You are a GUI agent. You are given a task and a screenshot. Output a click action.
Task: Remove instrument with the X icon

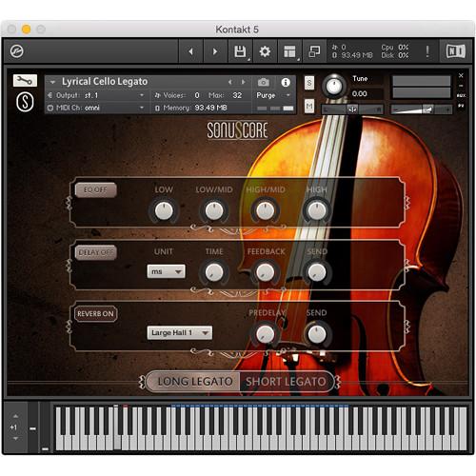(461, 75)
